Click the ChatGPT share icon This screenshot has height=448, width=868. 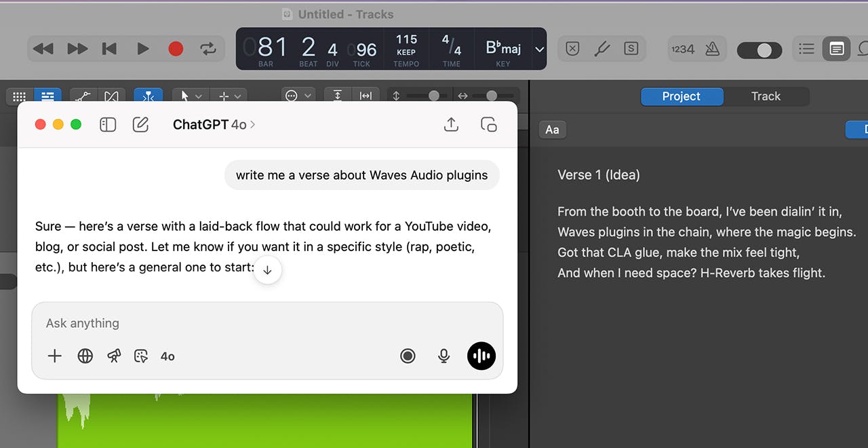click(451, 124)
